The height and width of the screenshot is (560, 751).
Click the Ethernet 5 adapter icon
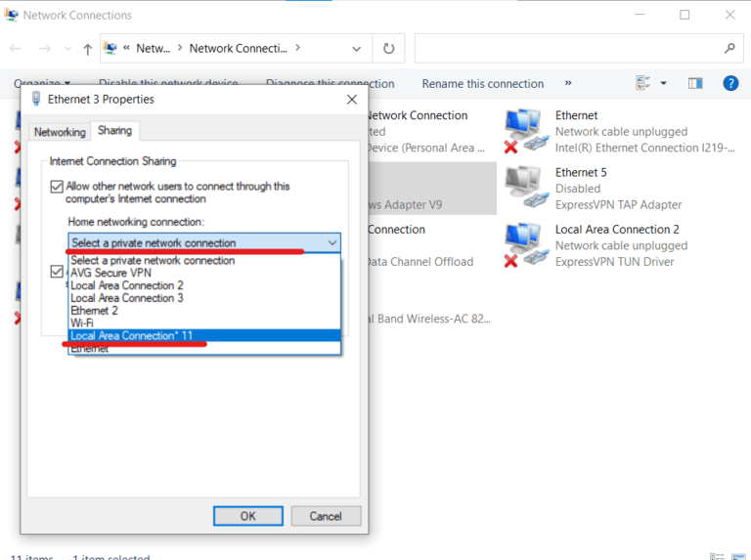tap(525, 188)
